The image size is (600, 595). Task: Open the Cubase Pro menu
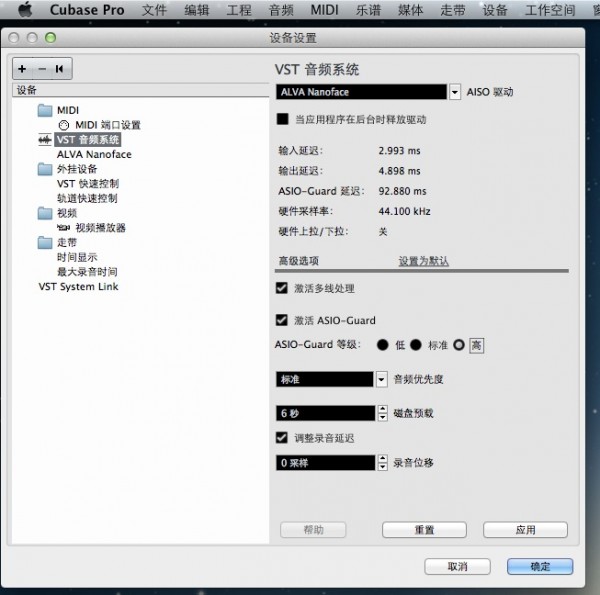coord(87,10)
